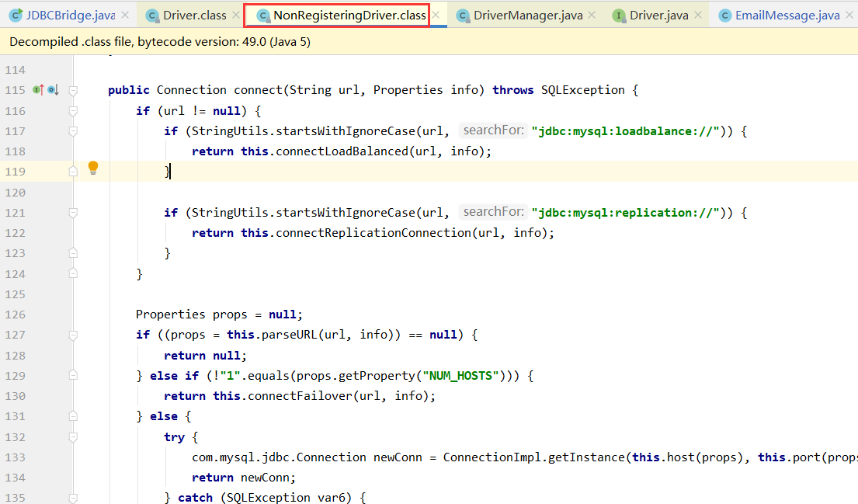
Task: Click the JDBCBridge.java file type icon
Action: pos(16,16)
